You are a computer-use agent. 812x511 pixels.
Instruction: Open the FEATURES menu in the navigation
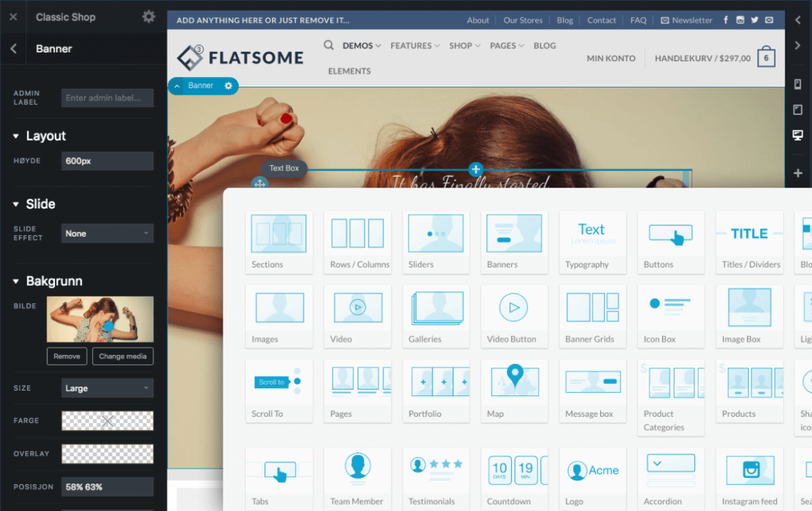pyautogui.click(x=411, y=46)
